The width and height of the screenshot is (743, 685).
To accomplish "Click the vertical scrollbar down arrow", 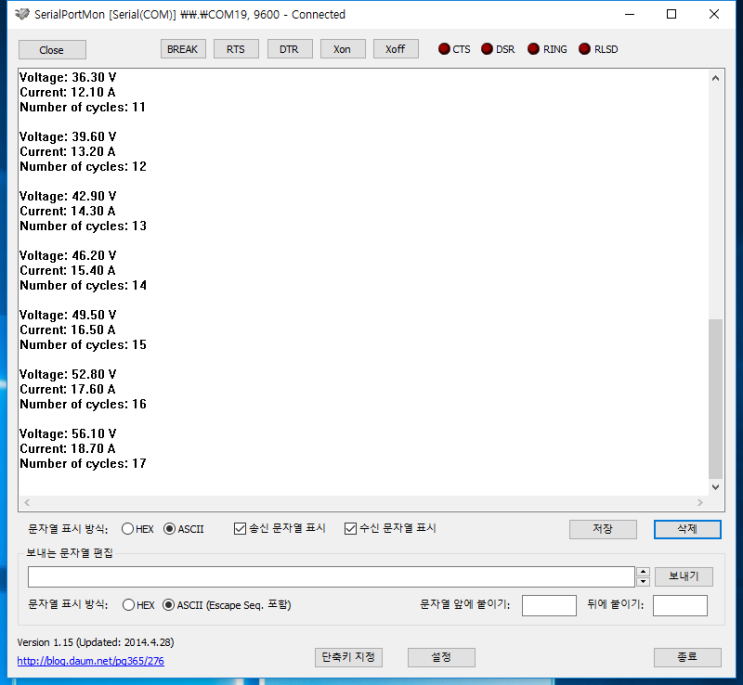I will click(x=716, y=487).
